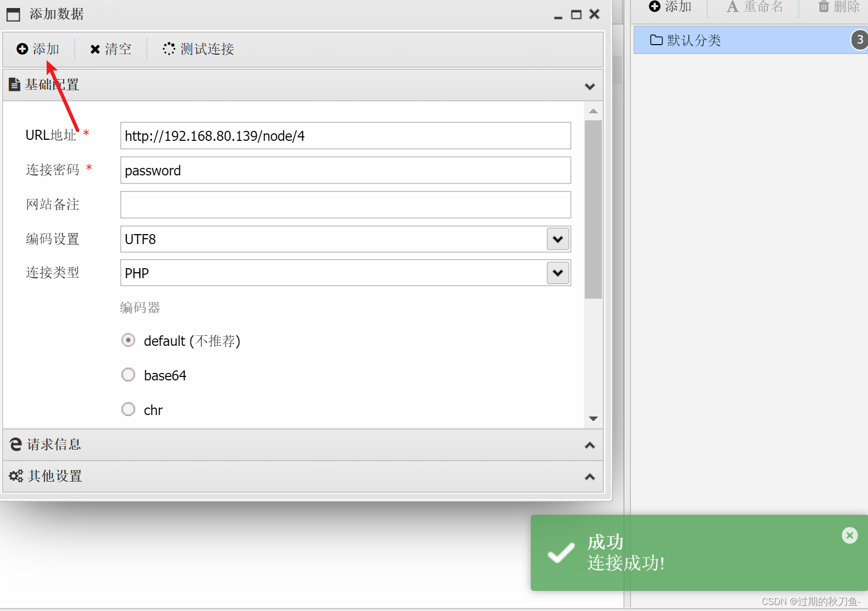Open the 连接类型 PHP dropdown
Viewport: 868px width, 611px height.
click(x=558, y=273)
